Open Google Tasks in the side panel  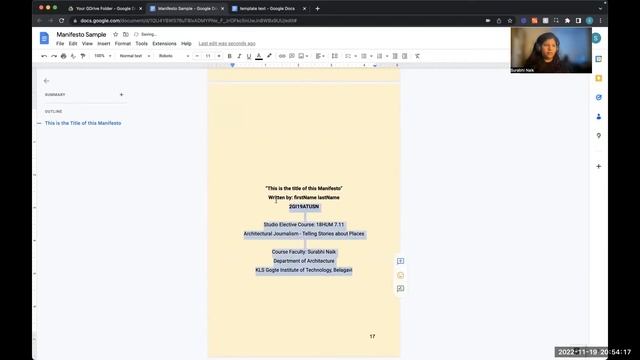click(599, 97)
